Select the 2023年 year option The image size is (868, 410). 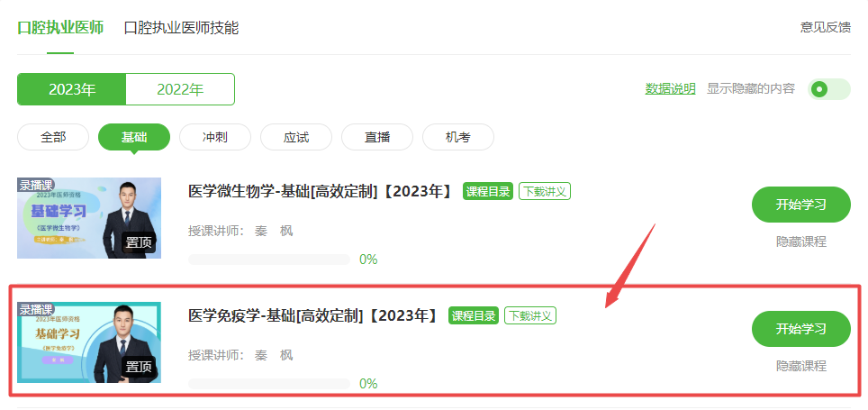[72, 89]
